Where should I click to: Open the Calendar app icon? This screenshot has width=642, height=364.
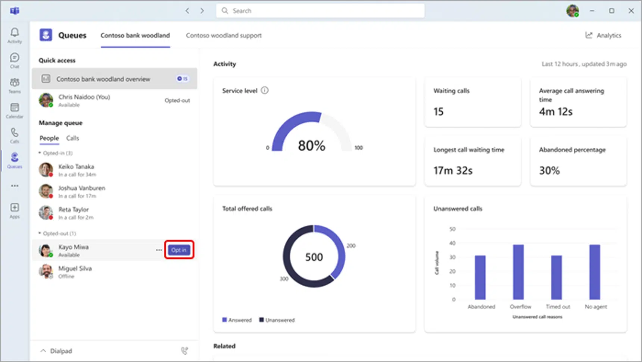(15, 110)
